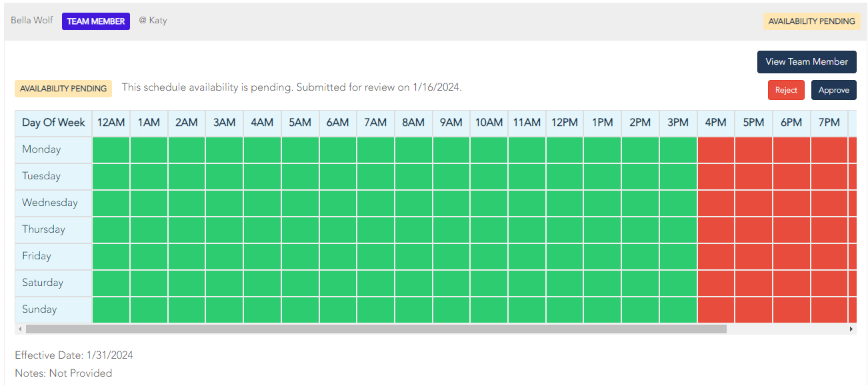Click the Day Of Week column header
The height and width of the screenshot is (386, 868).
tap(53, 123)
